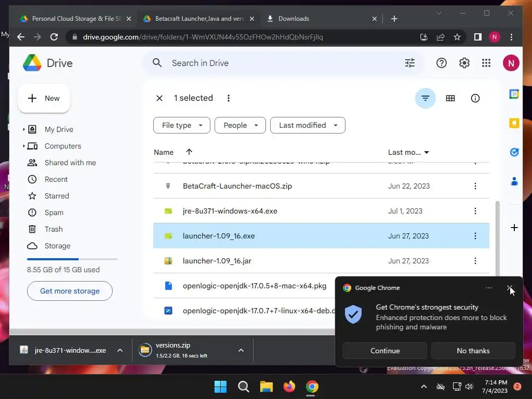This screenshot has height=399, width=532.
Task: Open more actions next to '1 selected'
Action: [229, 98]
